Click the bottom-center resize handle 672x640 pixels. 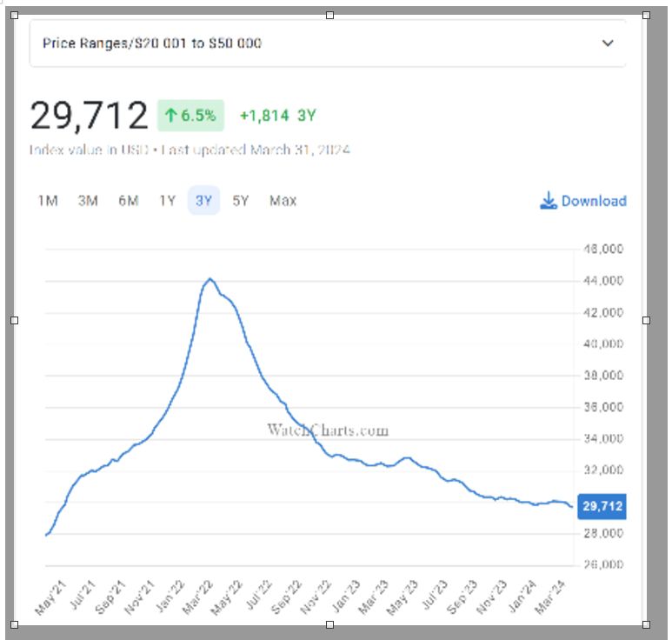pyautogui.click(x=329, y=624)
